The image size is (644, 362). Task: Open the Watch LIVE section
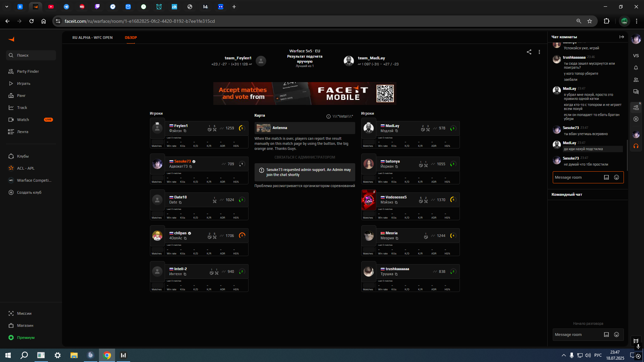tap(30, 120)
